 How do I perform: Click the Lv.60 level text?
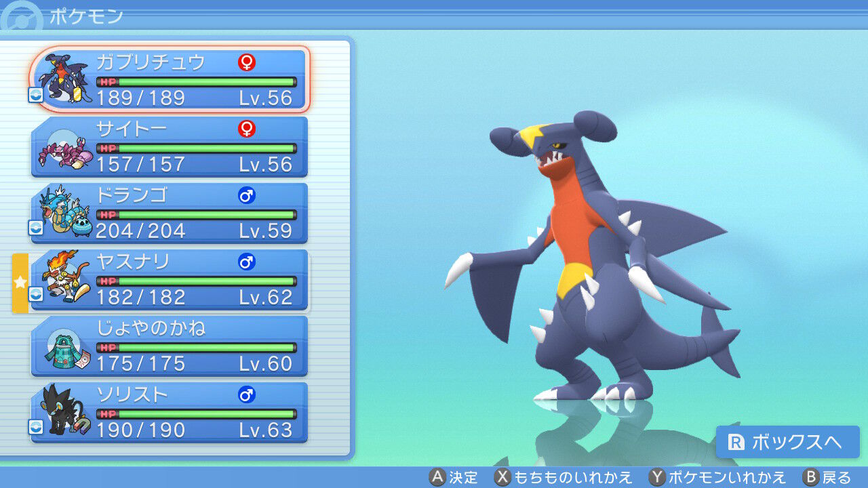coord(266,363)
